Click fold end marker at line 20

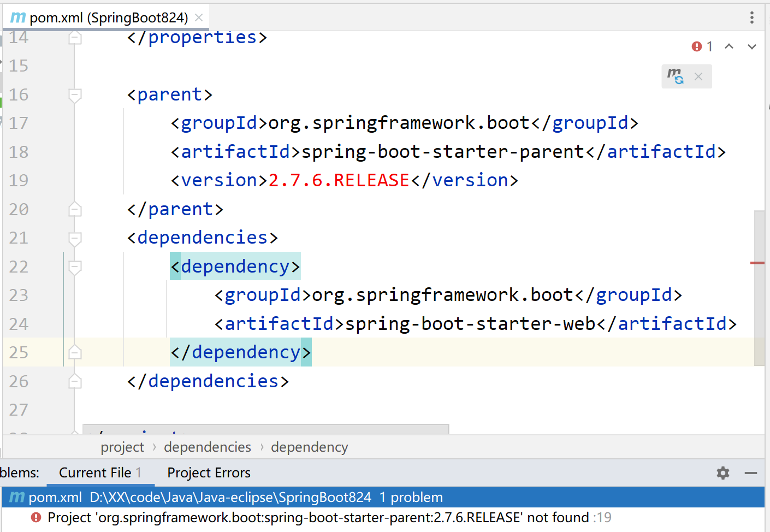pos(75,209)
